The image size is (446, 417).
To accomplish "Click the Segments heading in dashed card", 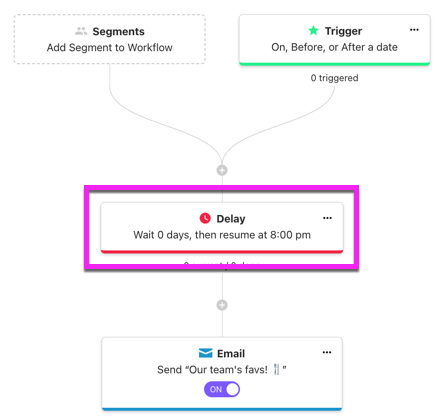I will click(x=119, y=31).
